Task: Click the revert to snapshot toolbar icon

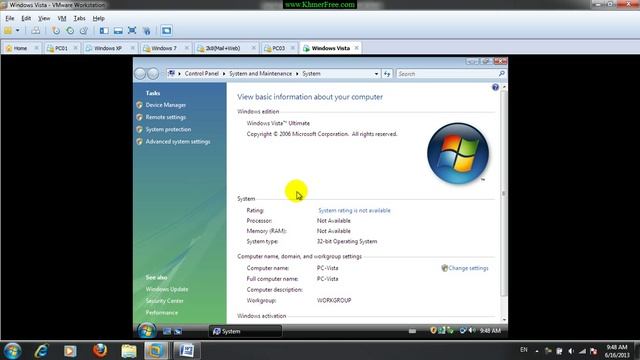Action: point(70,31)
